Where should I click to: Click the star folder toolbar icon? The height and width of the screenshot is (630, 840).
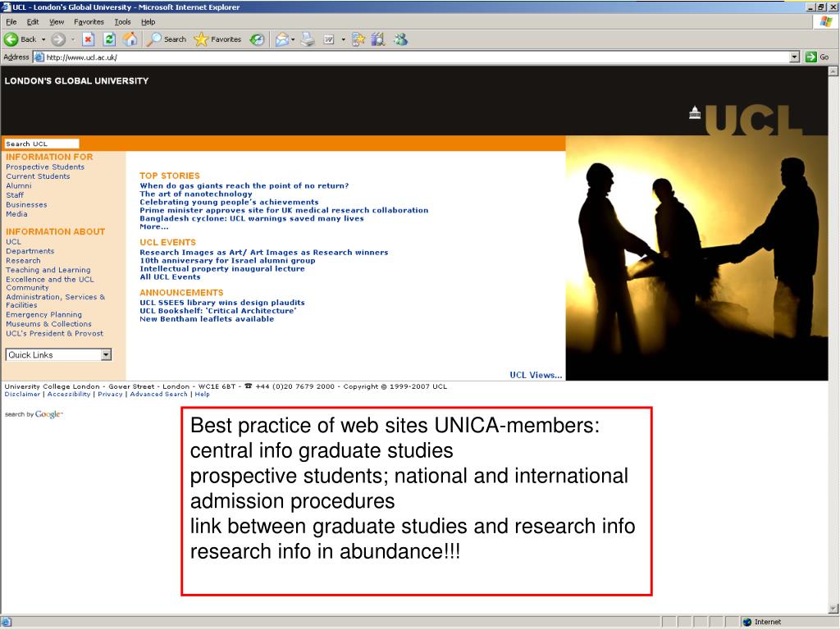[x=358, y=39]
